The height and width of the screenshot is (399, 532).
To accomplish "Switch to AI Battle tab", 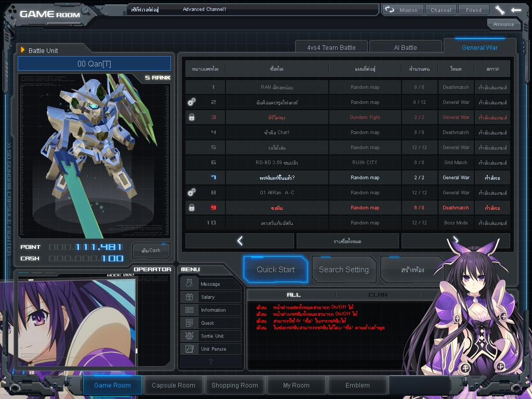I will [405, 47].
